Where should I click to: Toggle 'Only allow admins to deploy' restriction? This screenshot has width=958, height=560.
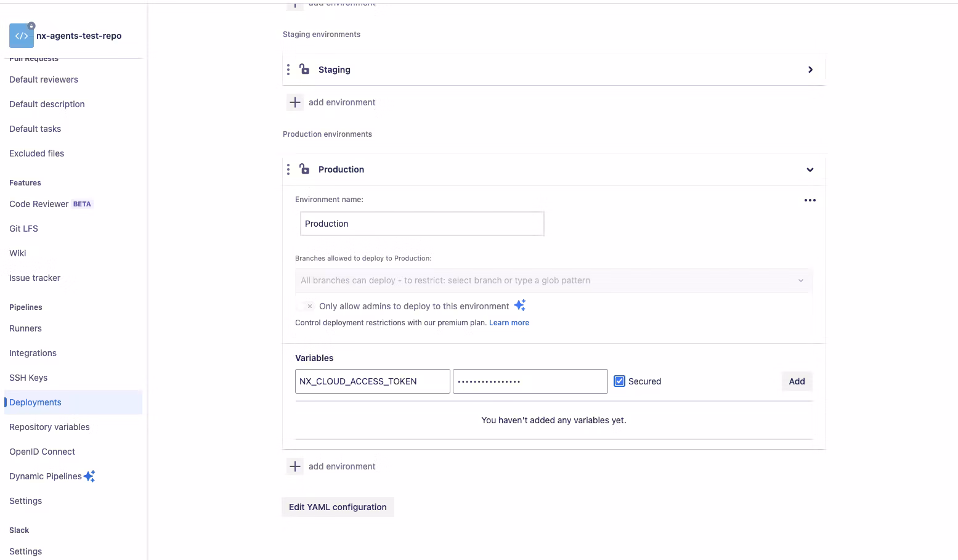pyautogui.click(x=308, y=306)
